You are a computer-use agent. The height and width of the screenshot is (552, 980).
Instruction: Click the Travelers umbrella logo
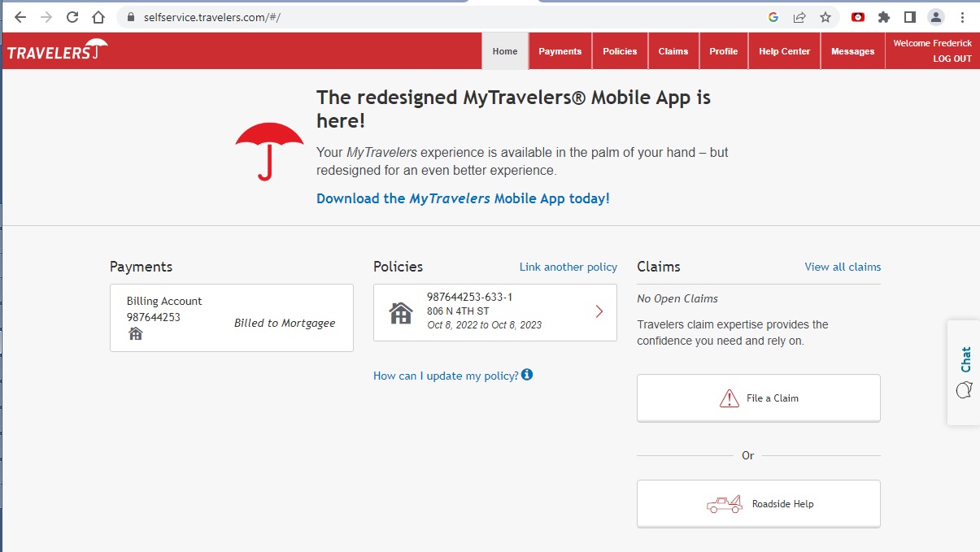(x=57, y=51)
